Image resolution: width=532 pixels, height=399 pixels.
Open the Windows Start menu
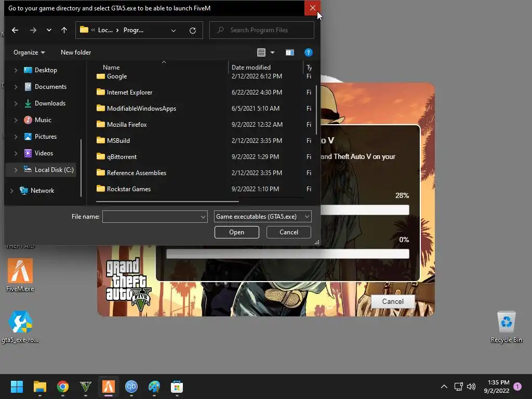coord(17,387)
